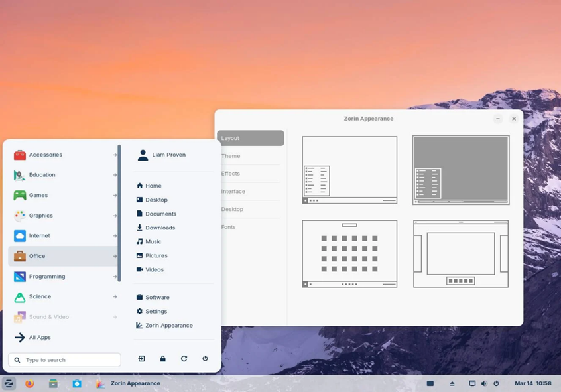Expand the Accessories category
Viewport: 561px width, 392px height.
click(64, 155)
